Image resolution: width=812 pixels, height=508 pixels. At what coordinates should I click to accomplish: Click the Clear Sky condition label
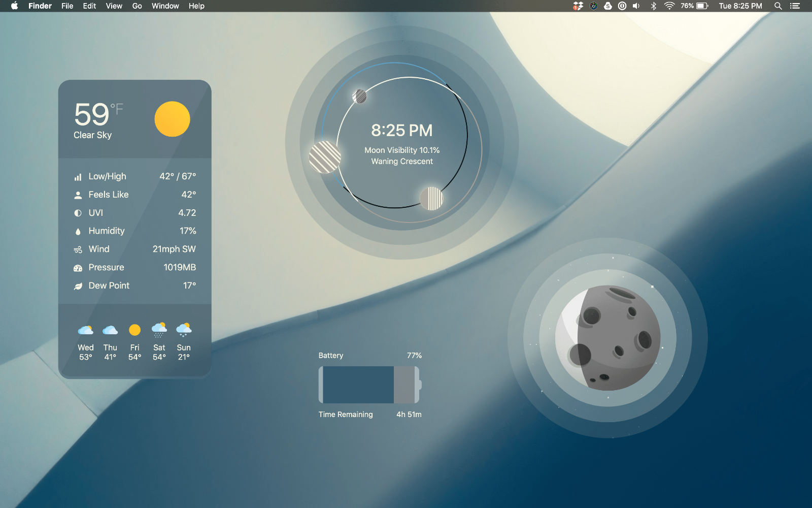92,135
